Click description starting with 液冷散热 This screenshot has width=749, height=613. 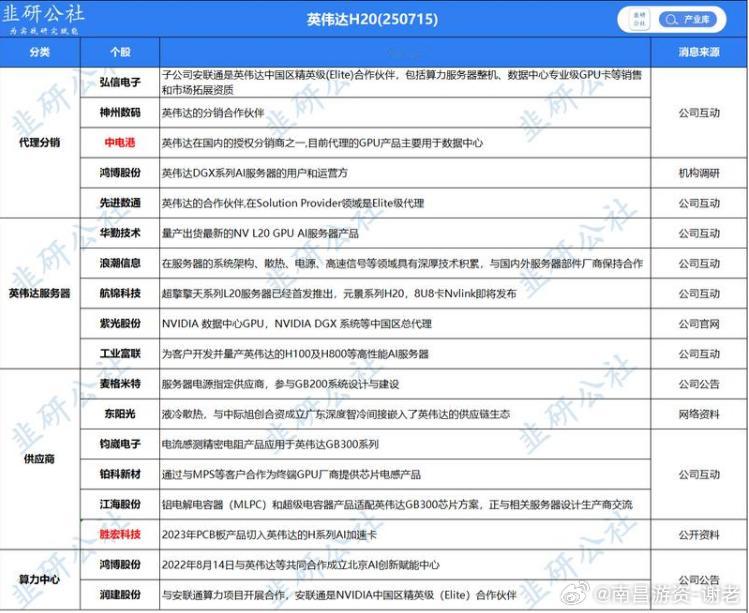336,414
